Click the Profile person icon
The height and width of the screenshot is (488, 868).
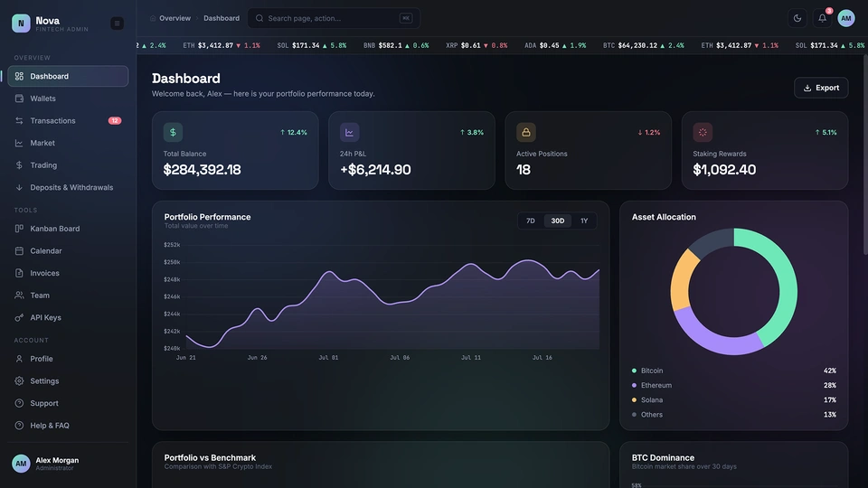click(x=19, y=359)
